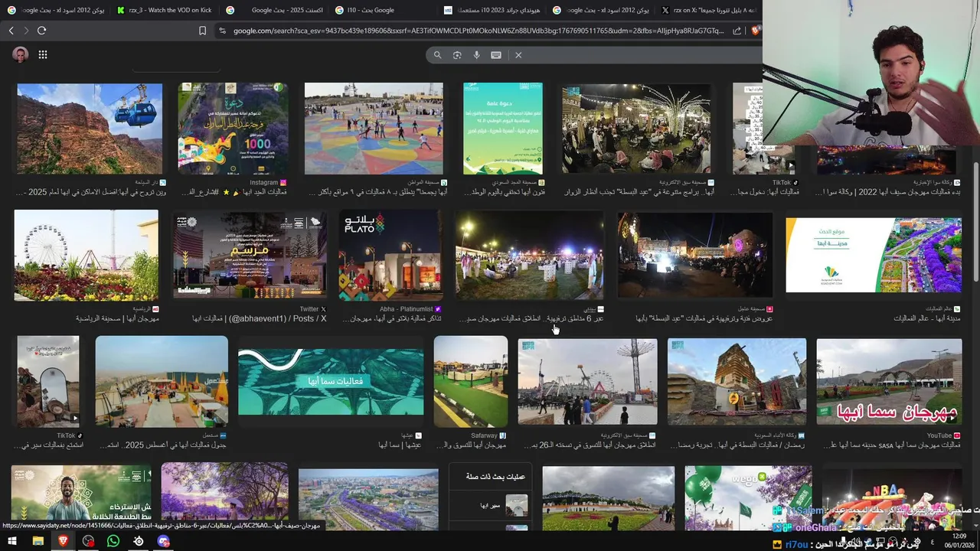
Task: Click the magnifier search icon in Google box
Action: [x=437, y=55]
